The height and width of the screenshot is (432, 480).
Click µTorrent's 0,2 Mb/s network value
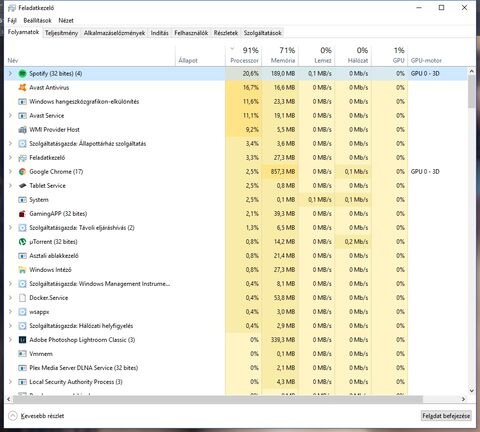(356, 241)
